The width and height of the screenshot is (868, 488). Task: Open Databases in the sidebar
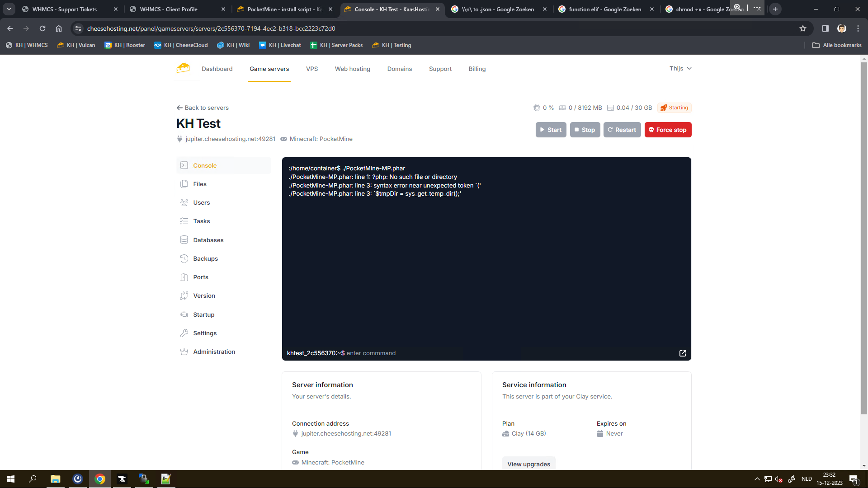(x=208, y=240)
